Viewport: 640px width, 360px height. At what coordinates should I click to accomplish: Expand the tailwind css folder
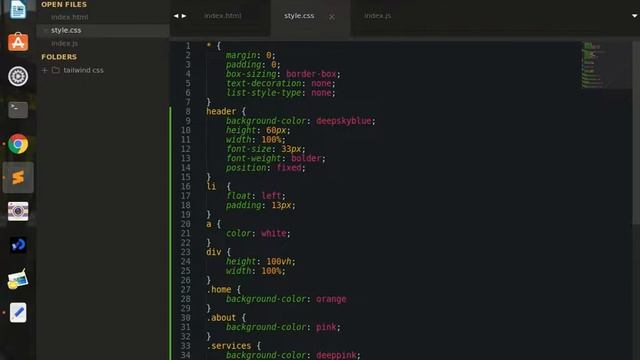45,70
